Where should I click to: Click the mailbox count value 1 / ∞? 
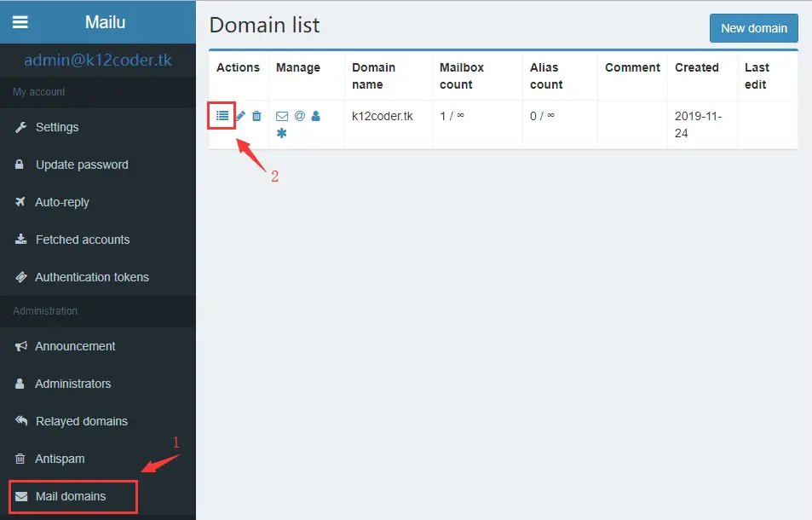pos(452,116)
